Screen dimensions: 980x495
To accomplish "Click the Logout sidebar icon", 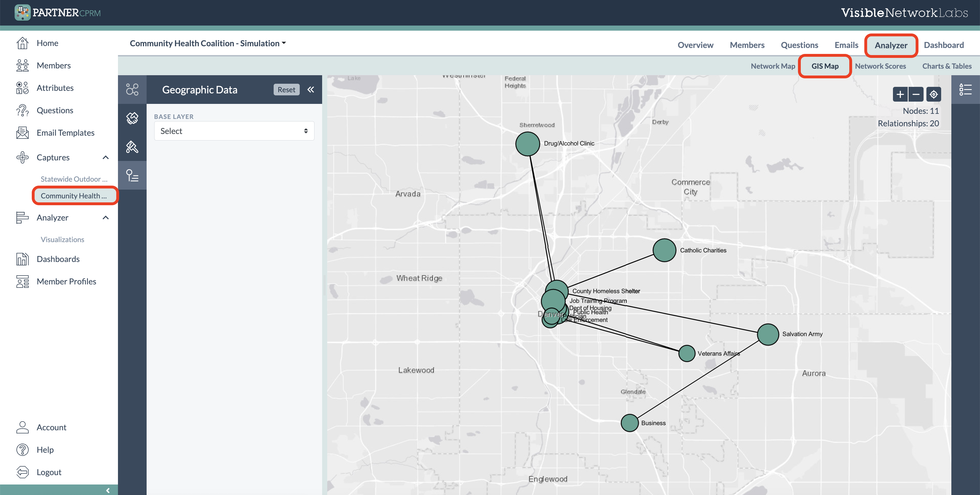I will 22,472.
